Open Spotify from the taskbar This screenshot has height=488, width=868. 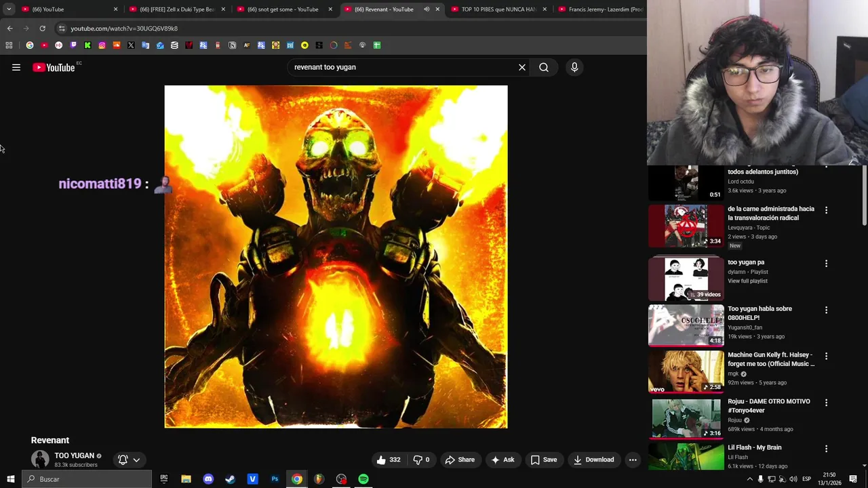(363, 479)
